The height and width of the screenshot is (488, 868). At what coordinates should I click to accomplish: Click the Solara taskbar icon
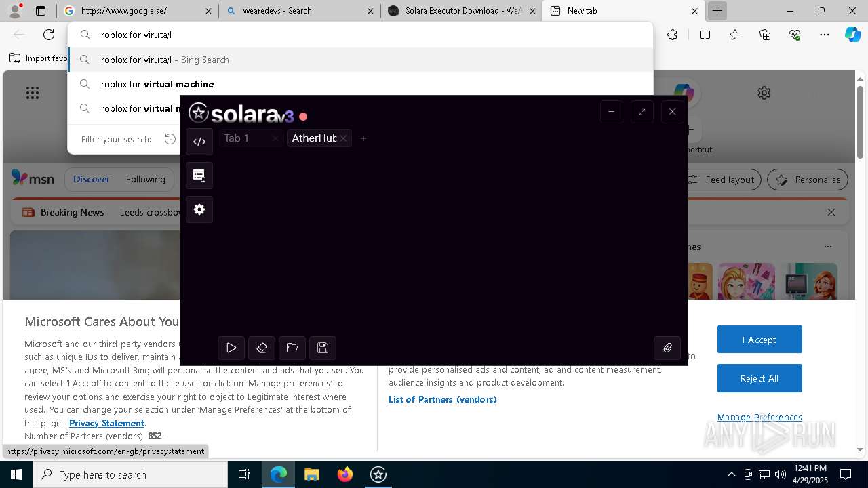378,474
